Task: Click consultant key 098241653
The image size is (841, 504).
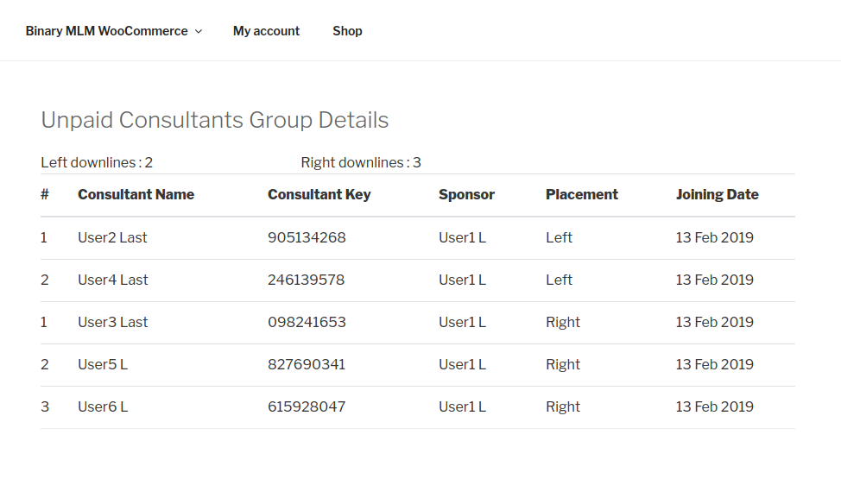Action: tap(307, 322)
